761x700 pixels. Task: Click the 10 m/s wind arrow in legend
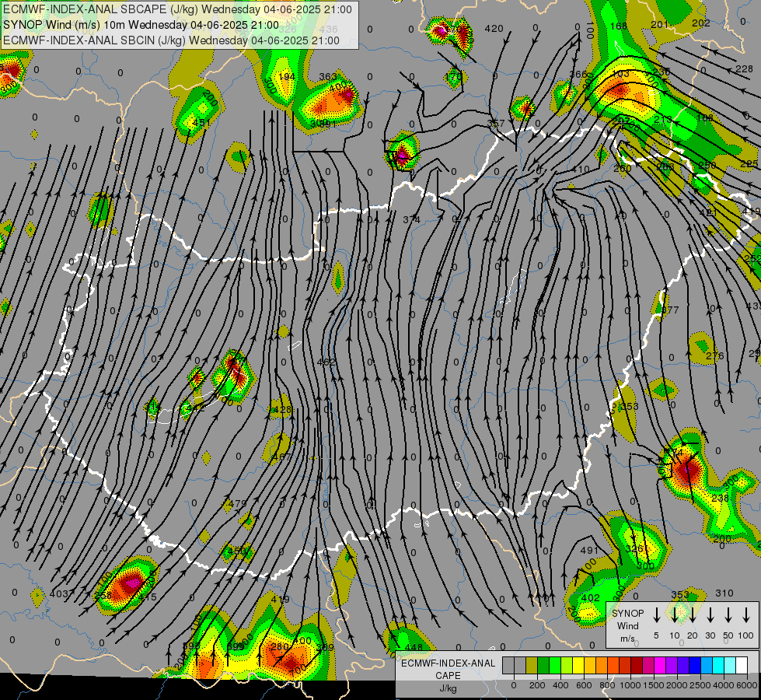(674, 614)
